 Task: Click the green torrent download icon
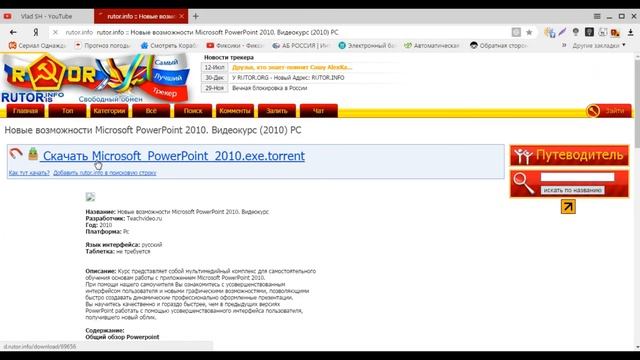pyautogui.click(x=33, y=154)
